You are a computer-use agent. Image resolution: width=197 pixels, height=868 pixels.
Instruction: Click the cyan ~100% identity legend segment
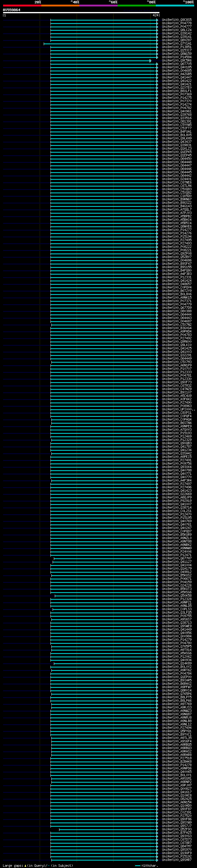coord(175,6)
